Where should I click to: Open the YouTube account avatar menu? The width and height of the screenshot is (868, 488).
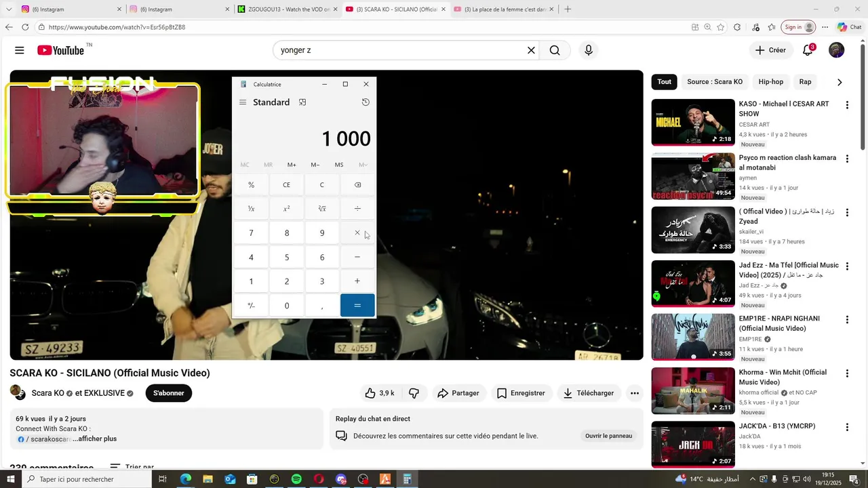pyautogui.click(x=837, y=50)
